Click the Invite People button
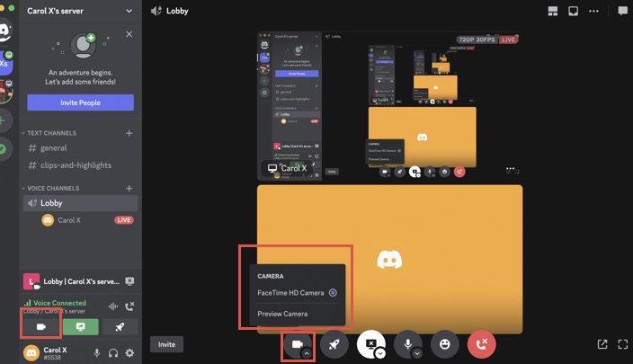Image resolution: width=633 pixels, height=364 pixels. point(80,102)
